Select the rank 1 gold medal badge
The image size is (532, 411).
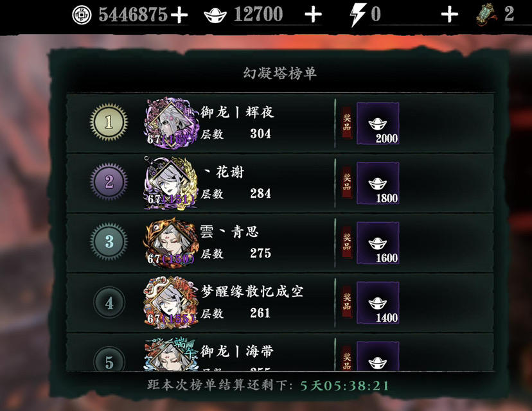(109, 122)
